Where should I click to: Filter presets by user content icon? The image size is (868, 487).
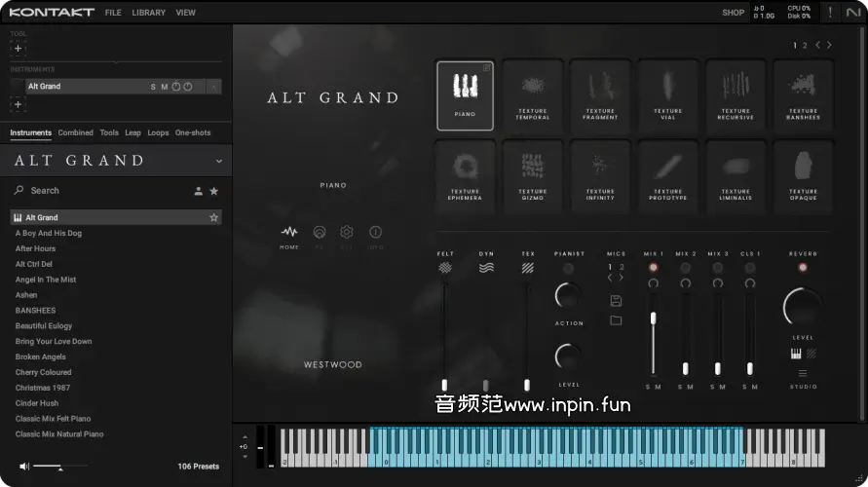[x=198, y=191]
